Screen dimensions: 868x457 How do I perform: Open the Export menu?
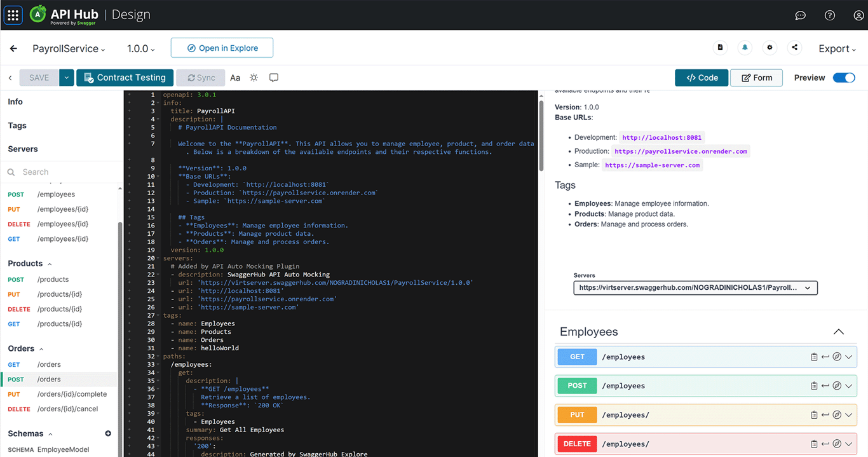[x=837, y=48]
